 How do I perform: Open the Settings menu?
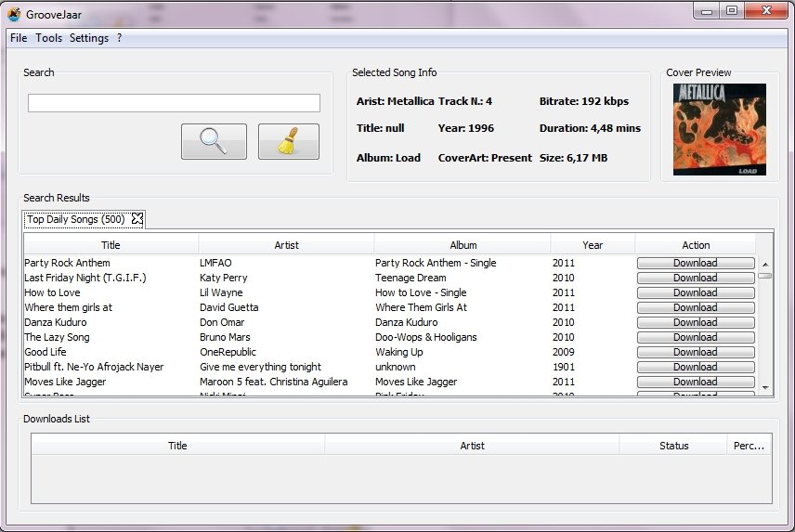point(89,38)
